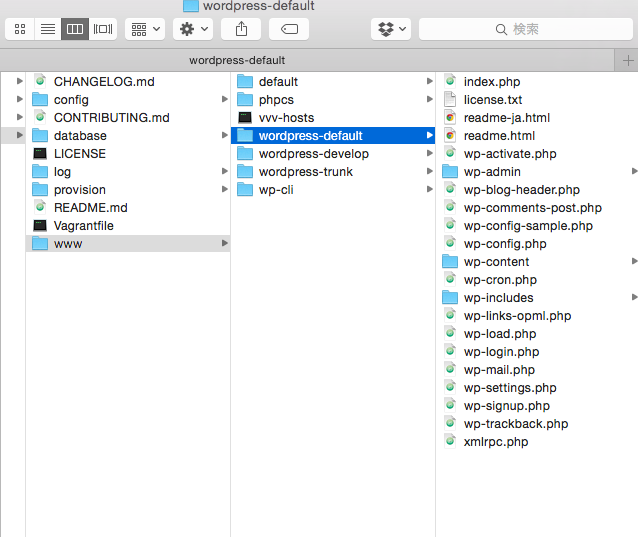Switch to list view in Finder toolbar
This screenshot has width=638, height=537.
(48, 29)
